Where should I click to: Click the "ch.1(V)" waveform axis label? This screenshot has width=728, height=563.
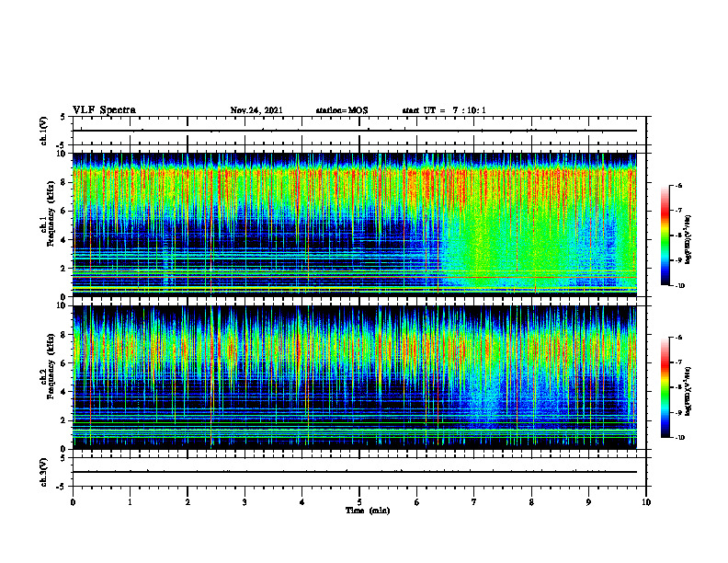44,131
